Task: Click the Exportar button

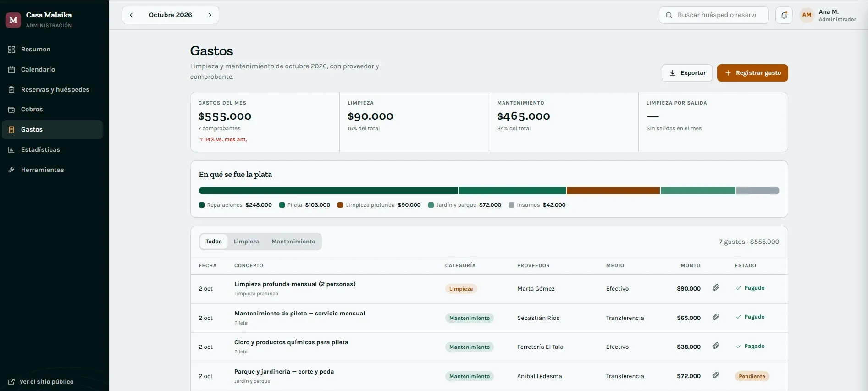Action: click(687, 73)
